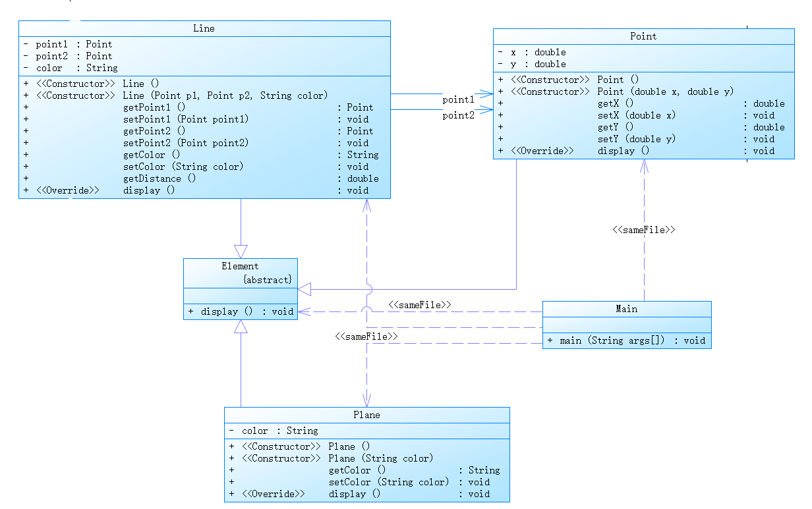
Task: Click the generalization arrowhead from Point into Element
Action: coord(304,289)
